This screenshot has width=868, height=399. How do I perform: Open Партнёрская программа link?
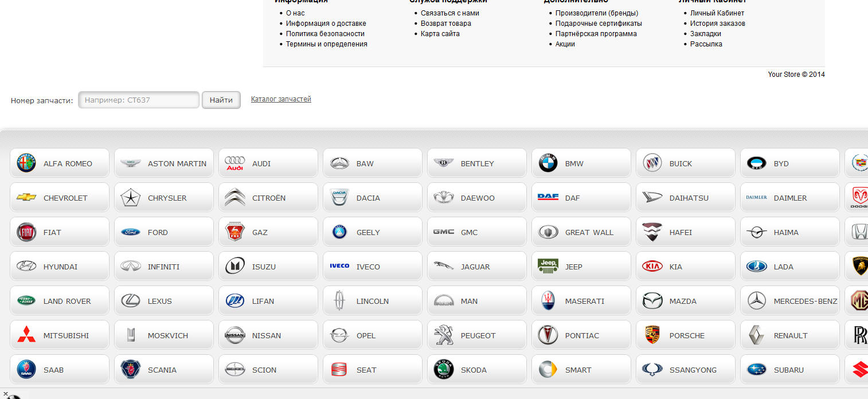(x=596, y=34)
